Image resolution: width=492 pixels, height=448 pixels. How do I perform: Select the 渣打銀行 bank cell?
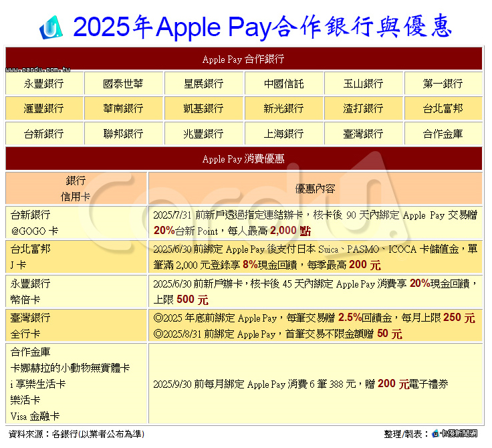[364, 108]
